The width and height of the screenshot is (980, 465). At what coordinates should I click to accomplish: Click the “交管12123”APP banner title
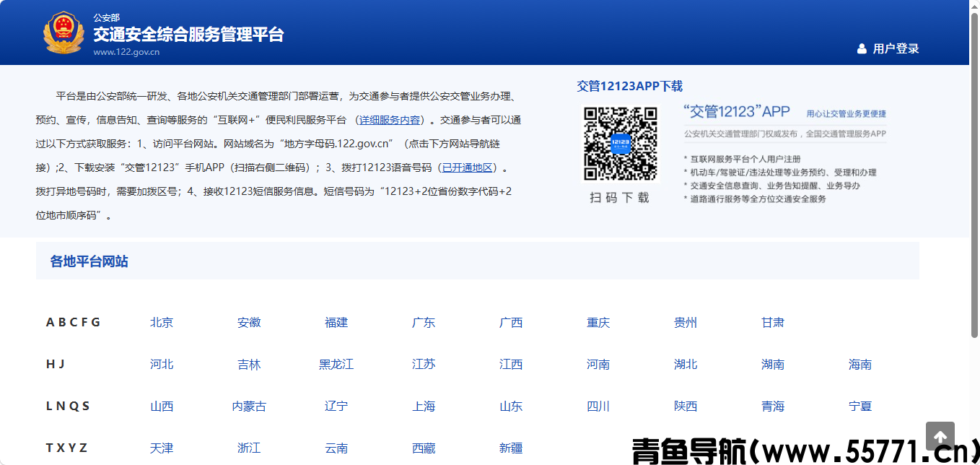pos(737,112)
